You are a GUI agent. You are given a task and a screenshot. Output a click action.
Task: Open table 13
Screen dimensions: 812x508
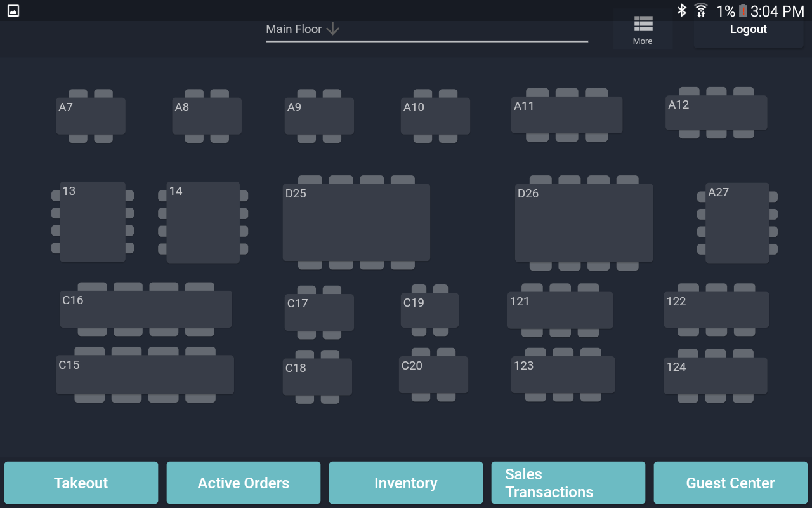tap(93, 222)
